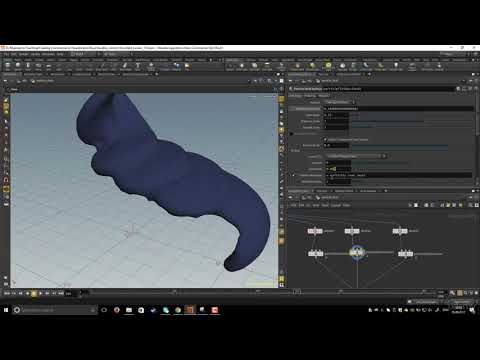Switch to the Modify shelf tab
The width and height of the screenshot is (480, 360).
click(x=18, y=60)
